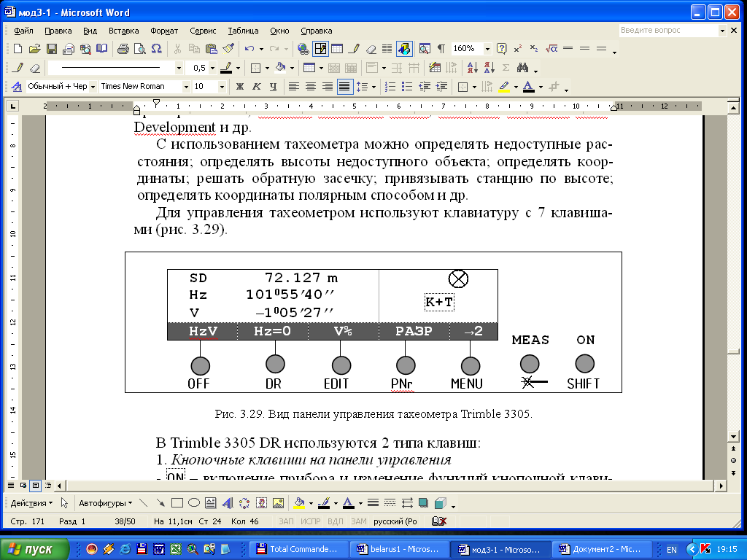
Task: Open the Формат menu
Action: (x=164, y=31)
